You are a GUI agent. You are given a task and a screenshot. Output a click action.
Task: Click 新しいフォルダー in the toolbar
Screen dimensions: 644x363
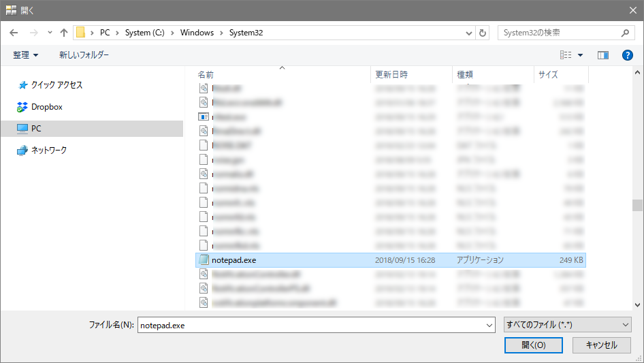coord(84,55)
